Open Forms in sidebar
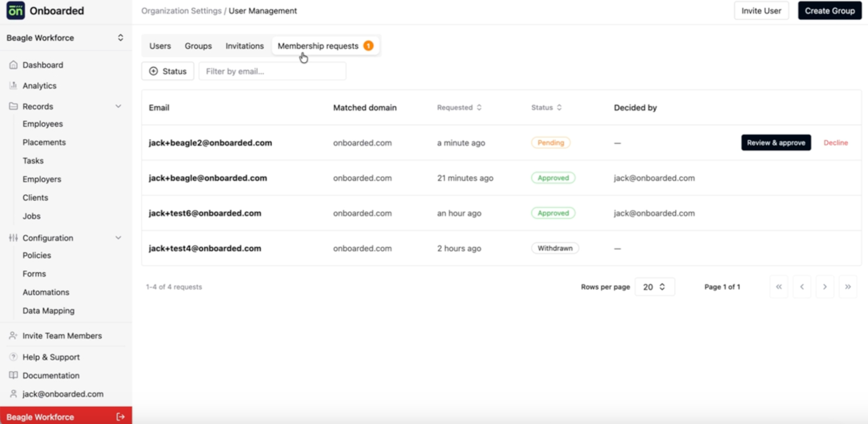The width and height of the screenshot is (868, 424). click(34, 274)
